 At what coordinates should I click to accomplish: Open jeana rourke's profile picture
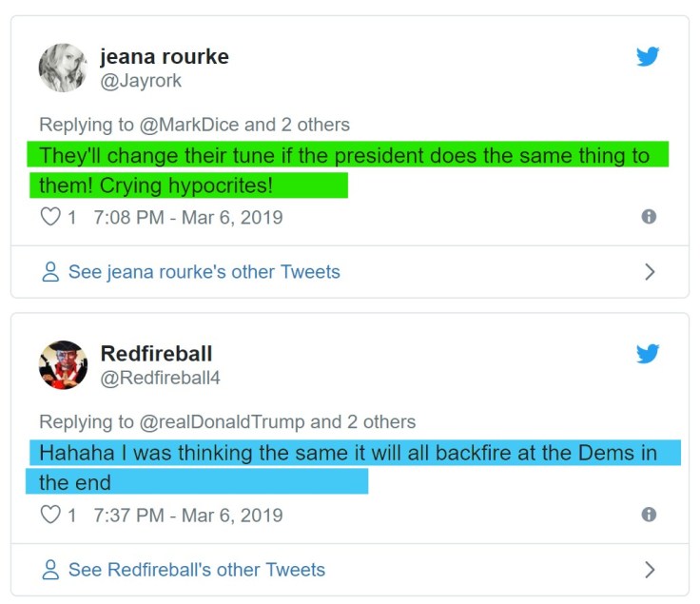(x=63, y=68)
